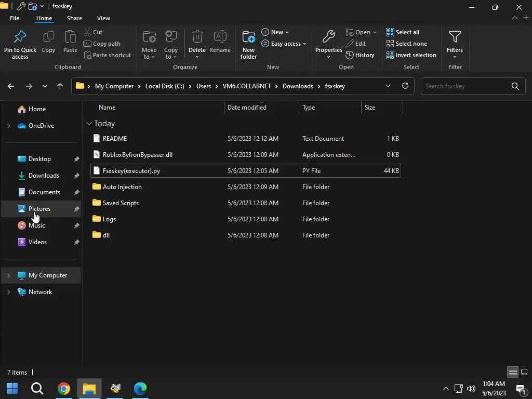Screen dimensions: 532x399
Task: Expand the address bar history dropdown
Action: point(388,86)
